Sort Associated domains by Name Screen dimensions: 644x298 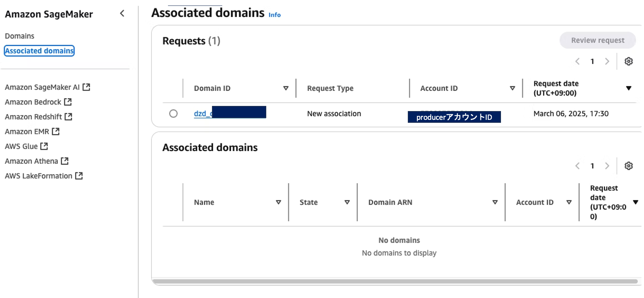[278, 202]
